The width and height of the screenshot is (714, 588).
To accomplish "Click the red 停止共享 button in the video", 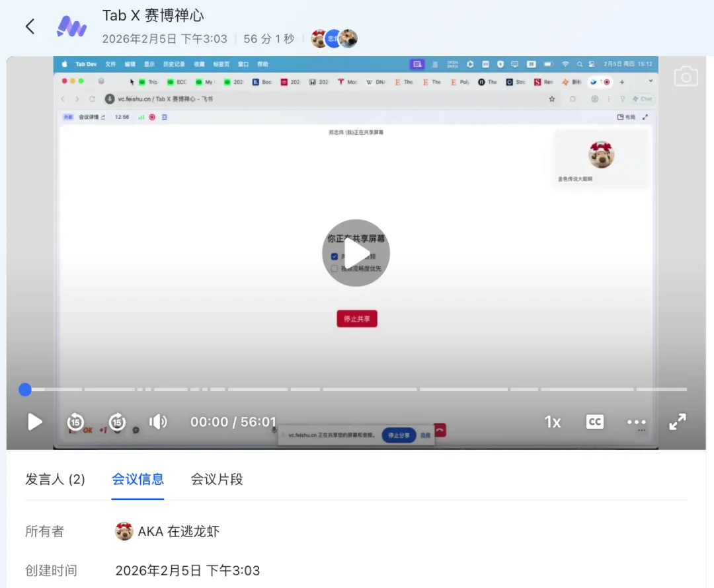I will coord(356,318).
